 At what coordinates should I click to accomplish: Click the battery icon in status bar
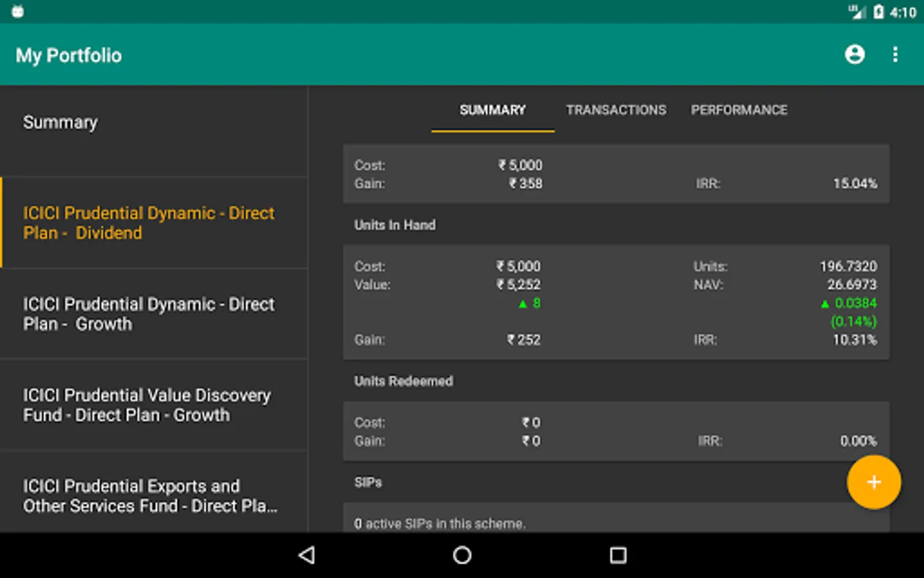click(878, 12)
